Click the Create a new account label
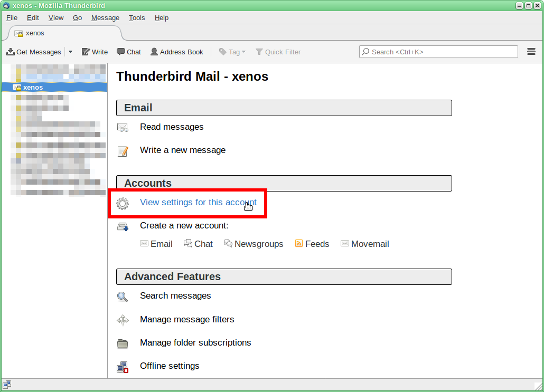This screenshot has height=392, width=544. tap(184, 226)
